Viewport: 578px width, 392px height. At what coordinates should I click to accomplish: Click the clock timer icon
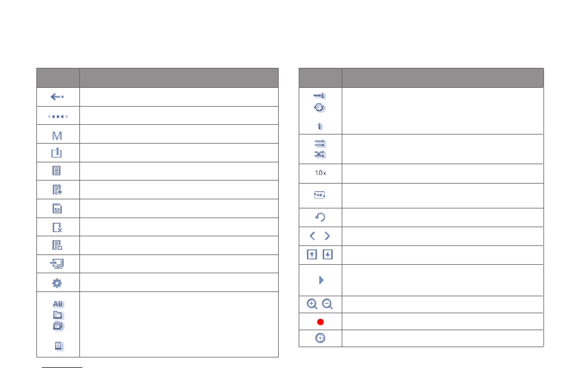click(320, 338)
